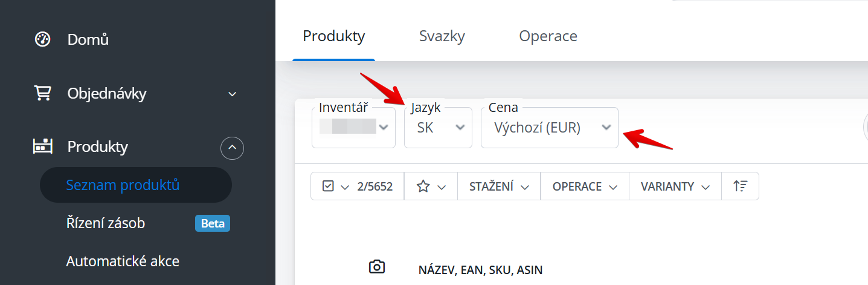Open the STAŽENÍ toolbar menu

[x=499, y=186]
